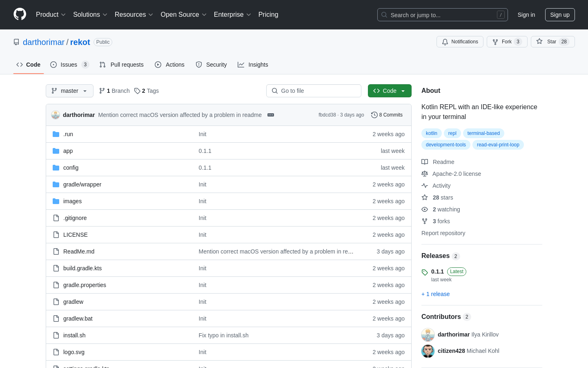
Task: Open the 8 Commits history link
Action: 387,115
